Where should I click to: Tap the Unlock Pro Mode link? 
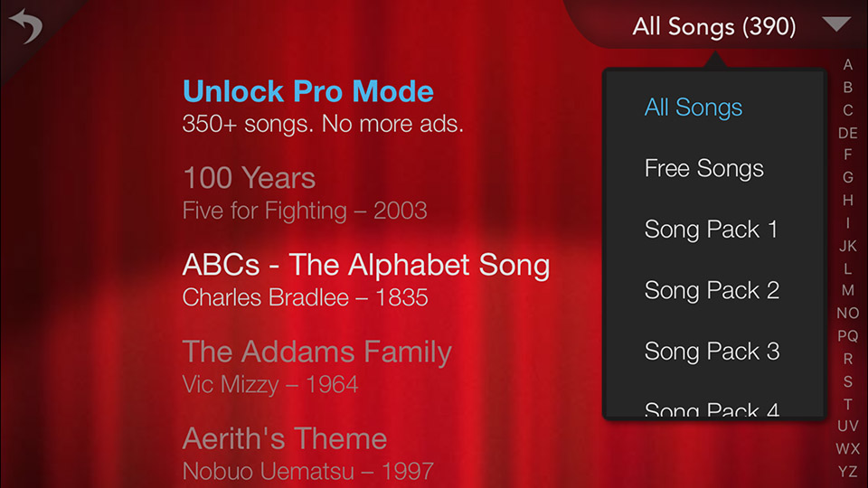pyautogui.click(x=308, y=91)
